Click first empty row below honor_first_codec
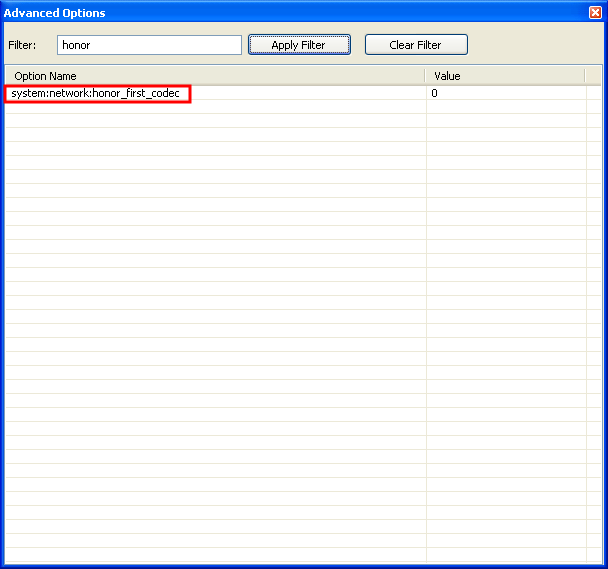This screenshot has height=569, width=608. click(215, 107)
